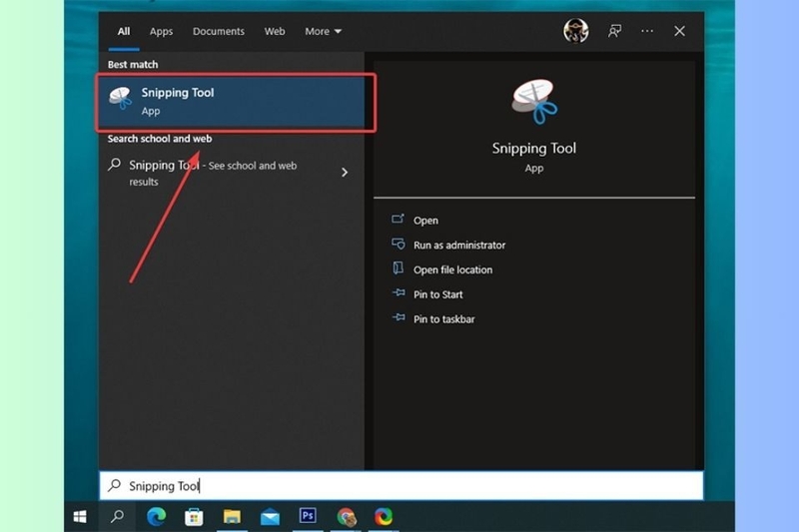Open the rightmost colorful swirl taskbar icon
799x532 pixels.
(384, 517)
